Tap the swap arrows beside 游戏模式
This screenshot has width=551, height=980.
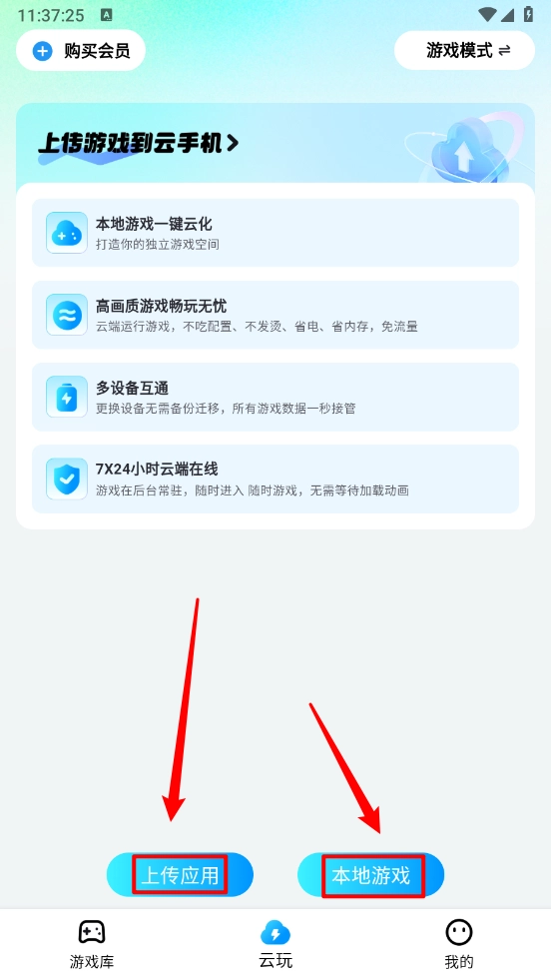(505, 50)
